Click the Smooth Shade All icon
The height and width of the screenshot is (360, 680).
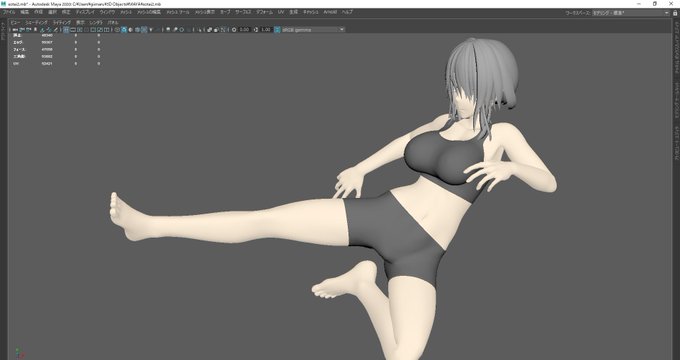point(124,29)
